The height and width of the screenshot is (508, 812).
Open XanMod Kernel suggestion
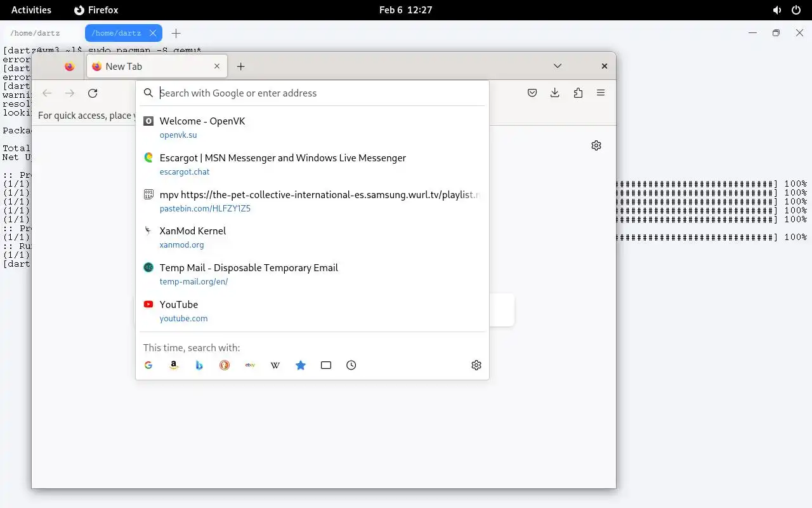click(x=312, y=237)
